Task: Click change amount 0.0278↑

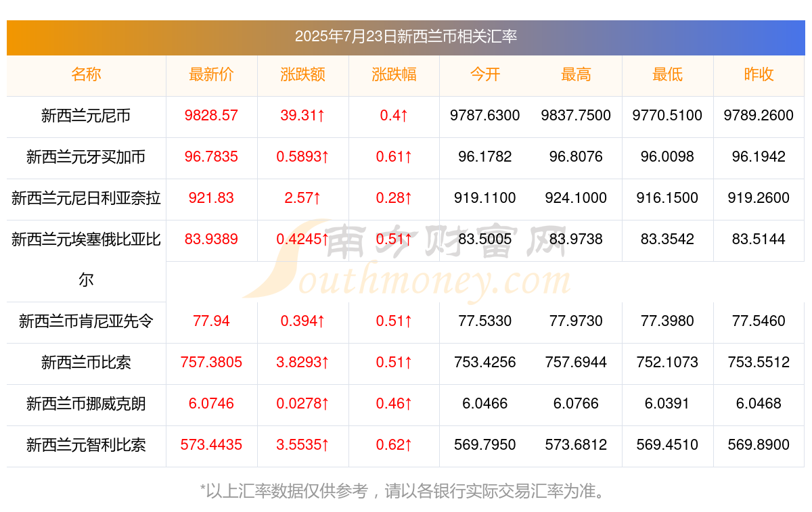Action: 302,404
